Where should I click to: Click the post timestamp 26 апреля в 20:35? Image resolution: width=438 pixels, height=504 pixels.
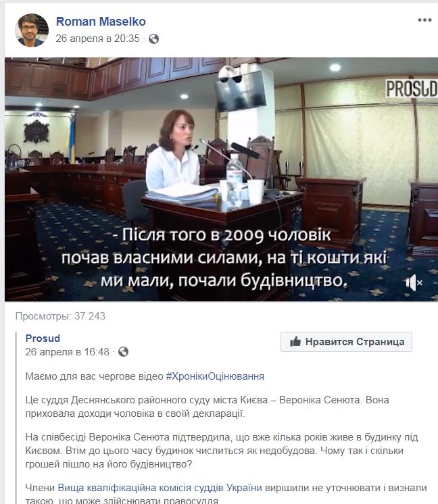[97, 39]
